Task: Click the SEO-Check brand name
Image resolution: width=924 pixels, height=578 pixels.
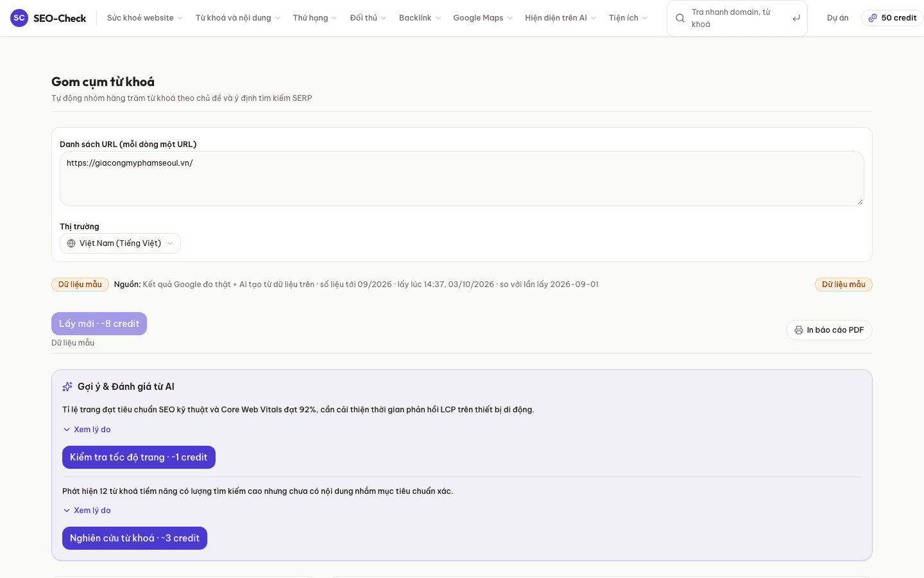Action: point(60,18)
